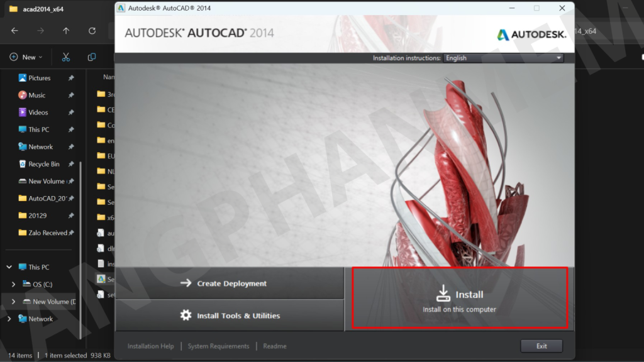Open the installation language dropdown
Image resolution: width=644 pixels, height=362 pixels.
click(x=503, y=58)
